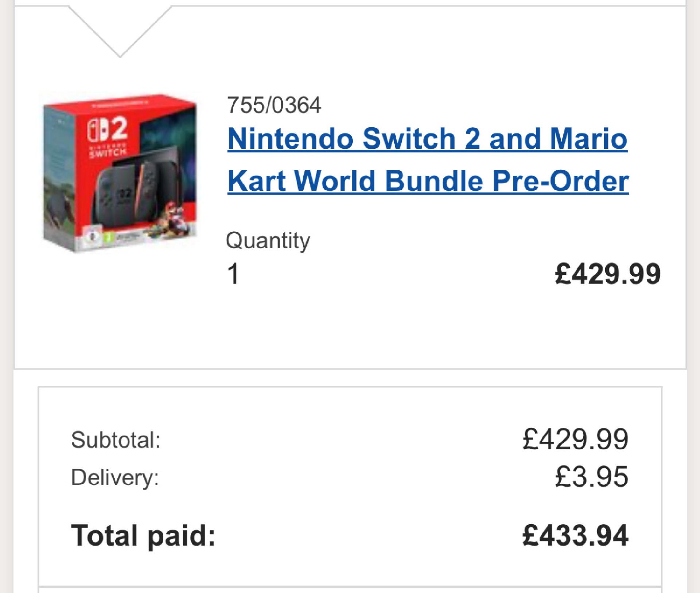This screenshot has width=700, height=593.
Task: Click the delivery charge £3.95
Action: coord(592,477)
